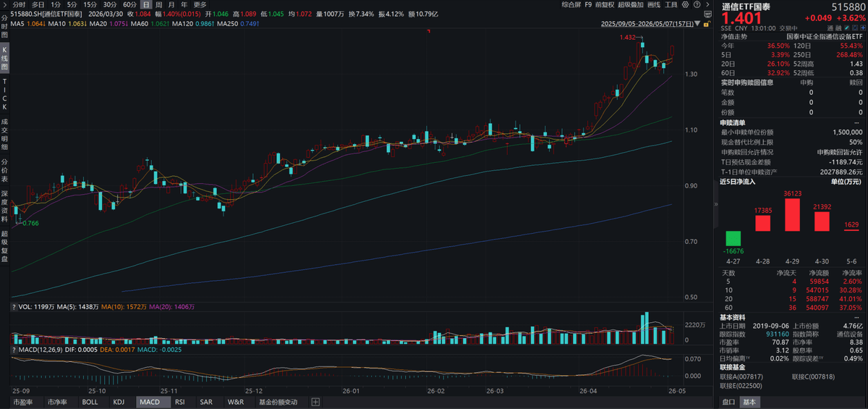
Task: Click the blue plus icon near 融
Action: (863, 28)
